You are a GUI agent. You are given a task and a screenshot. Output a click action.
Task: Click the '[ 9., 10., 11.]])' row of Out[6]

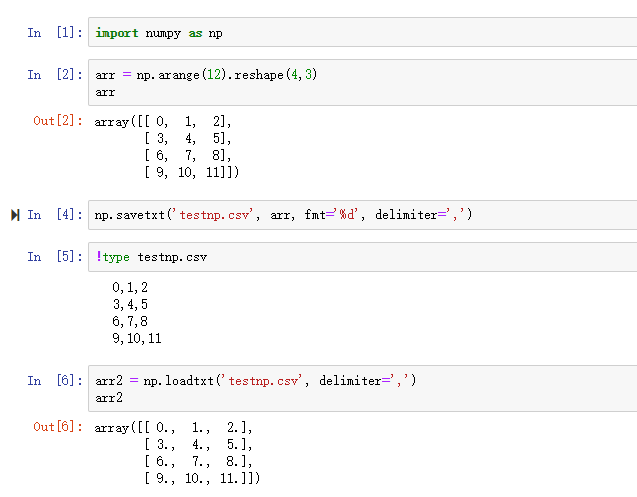pos(202,478)
